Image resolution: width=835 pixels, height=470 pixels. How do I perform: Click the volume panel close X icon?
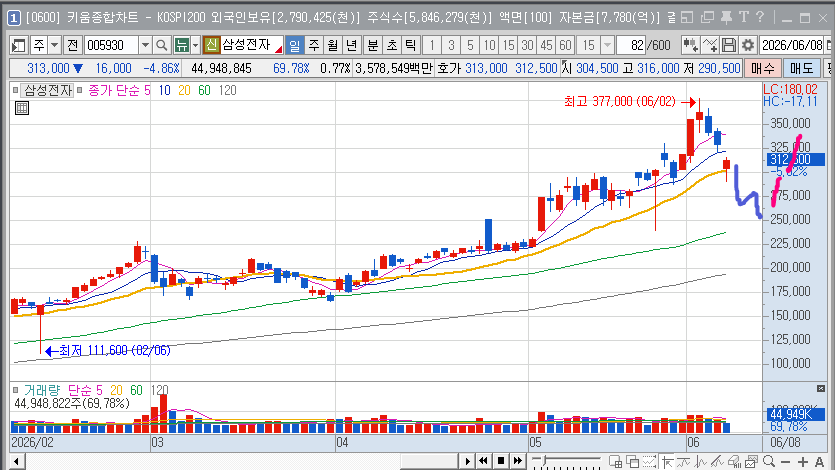click(821, 389)
